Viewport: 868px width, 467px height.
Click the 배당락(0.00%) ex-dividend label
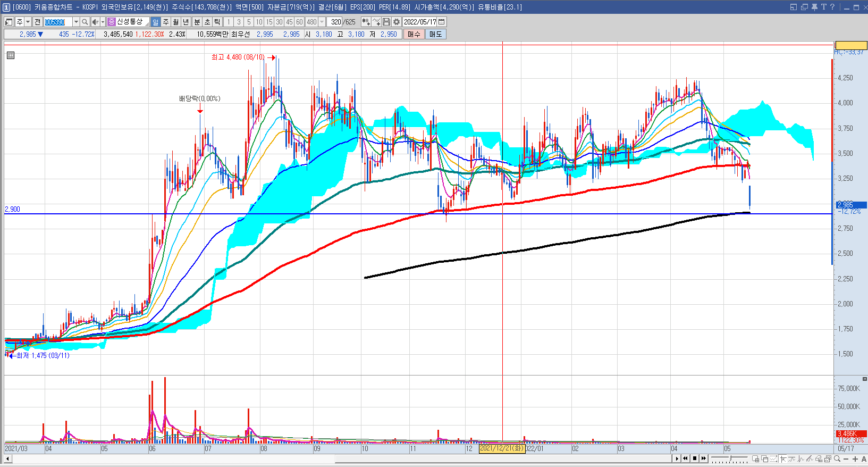tap(200, 98)
